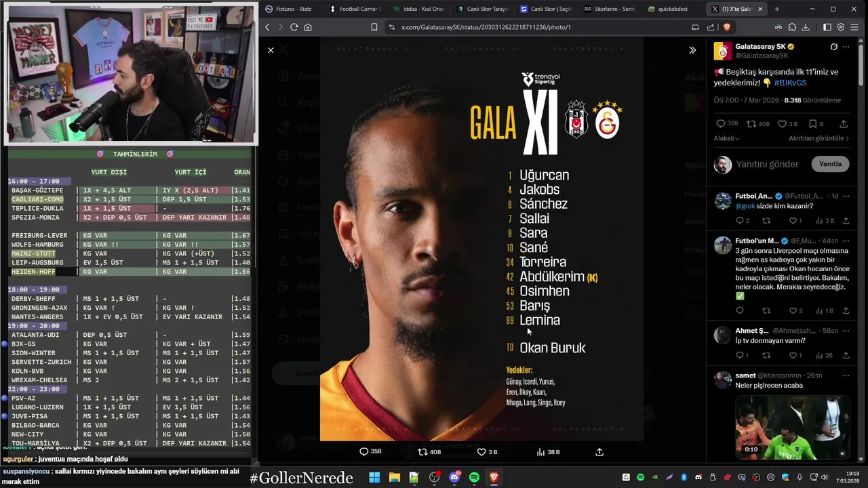Collapse the side panel with double chevron
868x488 pixels.
(692, 50)
